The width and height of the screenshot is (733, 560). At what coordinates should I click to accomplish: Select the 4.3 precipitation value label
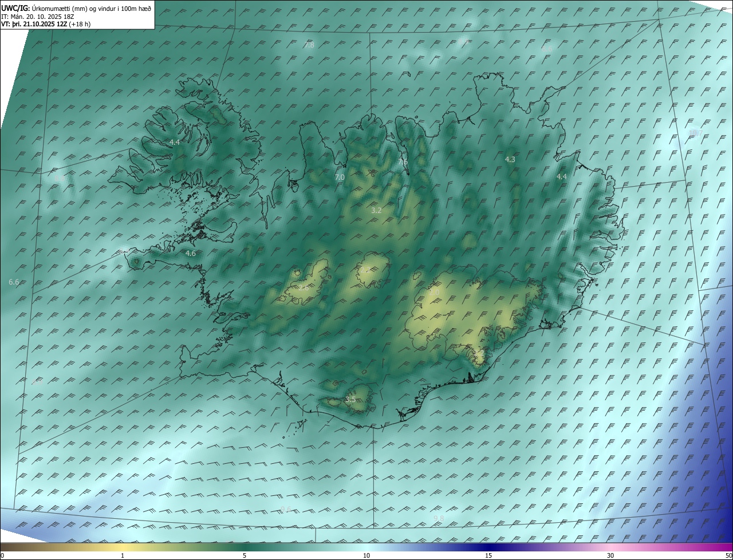(x=510, y=160)
